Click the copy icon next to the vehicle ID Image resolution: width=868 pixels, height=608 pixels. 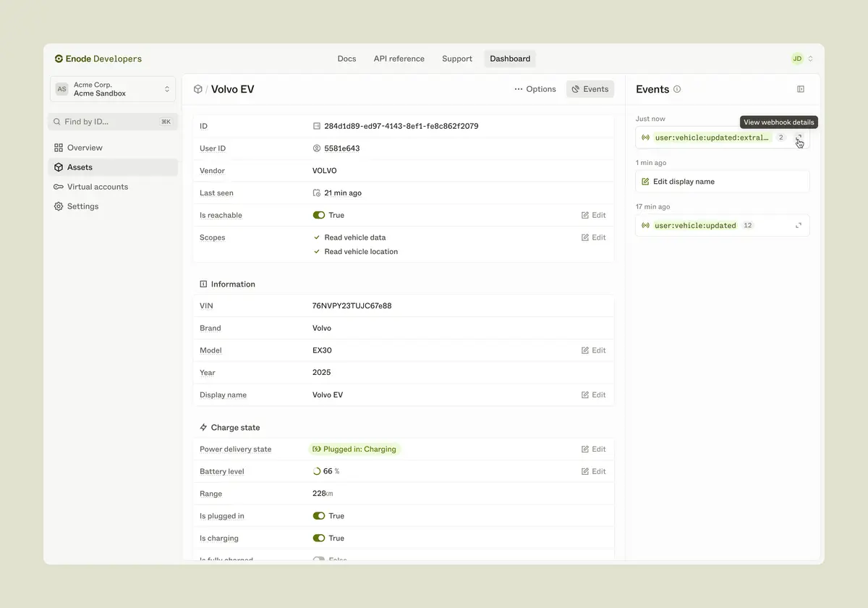tap(316, 125)
